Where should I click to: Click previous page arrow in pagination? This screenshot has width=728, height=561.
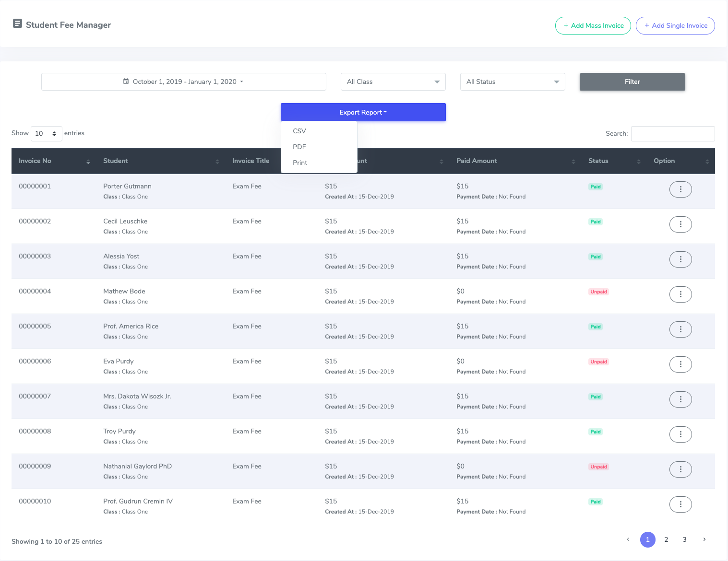[x=628, y=539]
